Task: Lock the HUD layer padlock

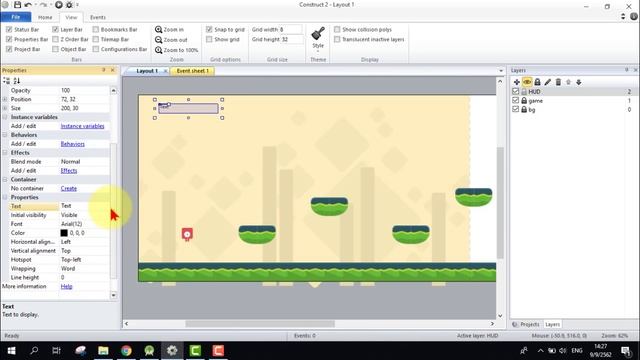Action: pyautogui.click(x=524, y=91)
